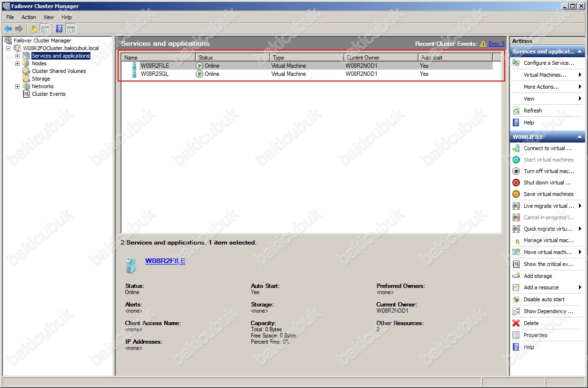Open the Move virtual machine submenu arrow
The height and width of the screenshot is (388, 588).
tap(580, 252)
